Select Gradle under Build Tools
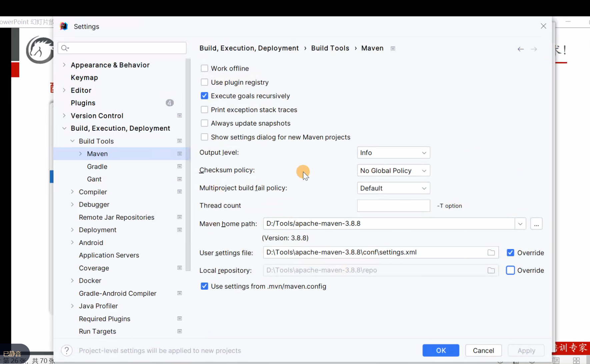Image resolution: width=590 pixels, height=364 pixels. 97,166
